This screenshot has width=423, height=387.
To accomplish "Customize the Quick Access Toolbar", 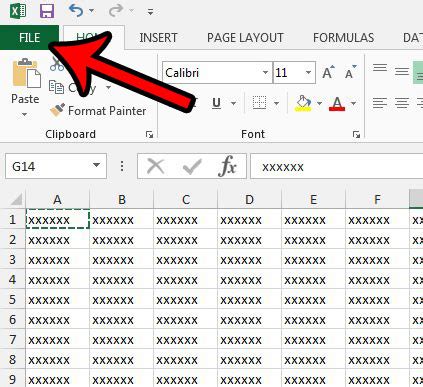I will coord(150,12).
